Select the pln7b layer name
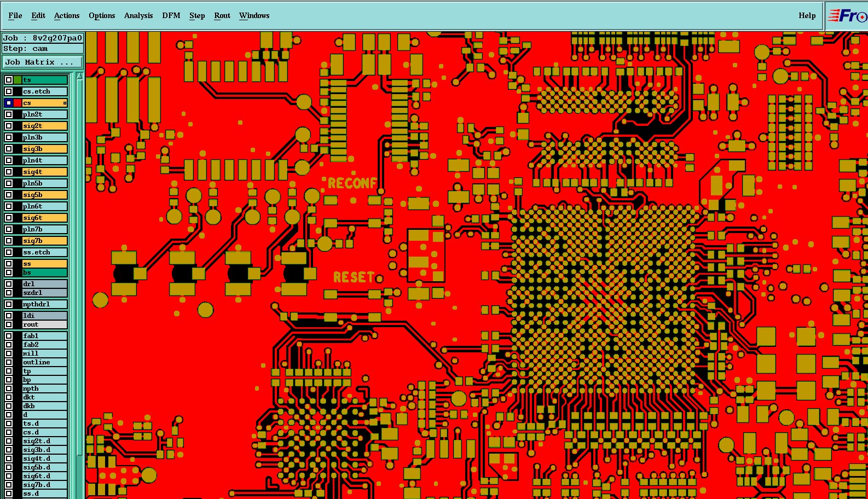 coord(45,229)
